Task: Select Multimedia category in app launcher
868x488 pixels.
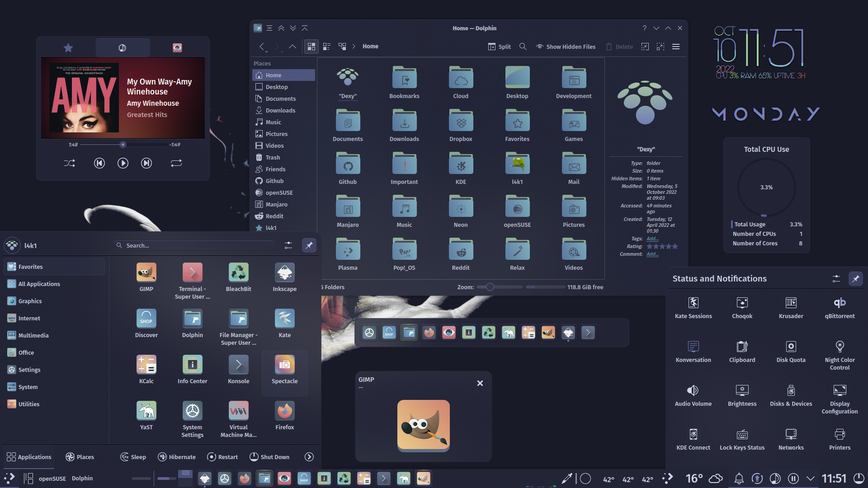Action: (x=54, y=335)
